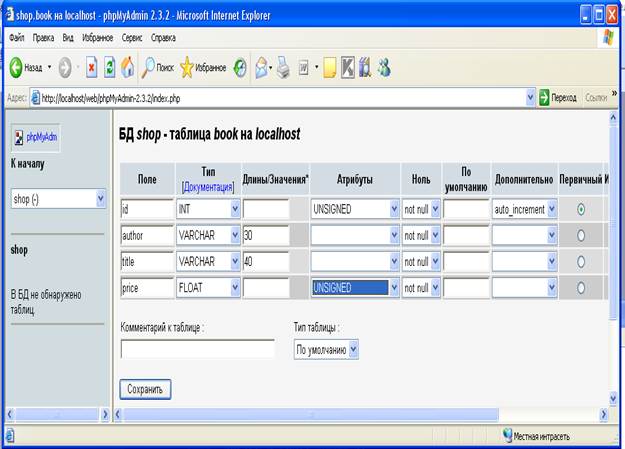This screenshot has height=449, width=625.
Task: Open VARCHAR type dropdown for title
Action: [x=208, y=262]
